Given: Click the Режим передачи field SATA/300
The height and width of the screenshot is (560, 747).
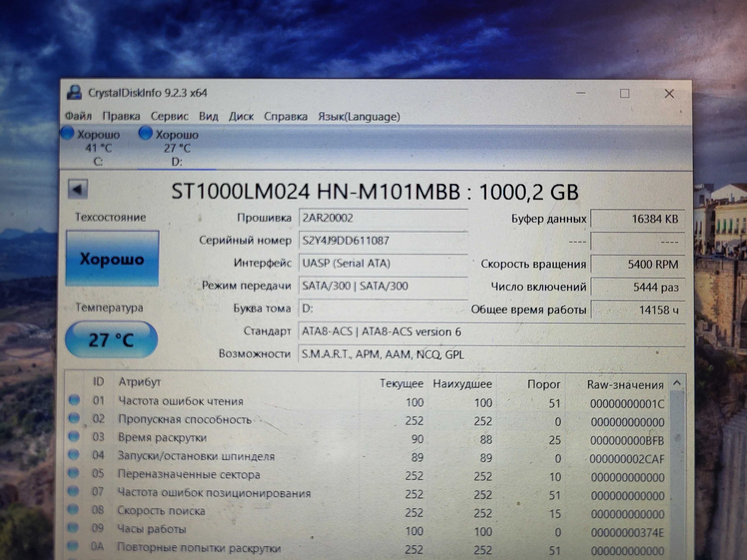Looking at the screenshot, I should point(383,286).
